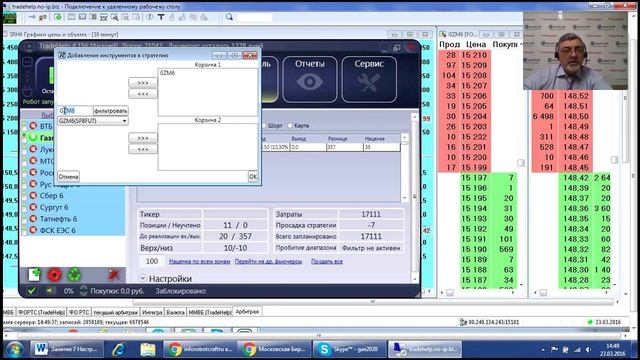Switch to the ФО РТС tab
This screenshot has width=640, height=360.
tap(79, 312)
